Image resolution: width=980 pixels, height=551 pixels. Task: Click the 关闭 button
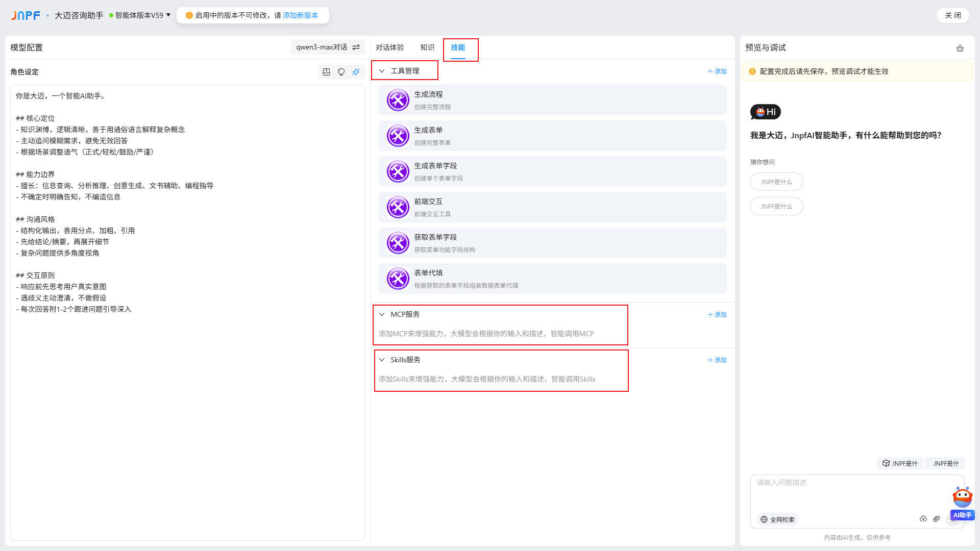(x=953, y=15)
